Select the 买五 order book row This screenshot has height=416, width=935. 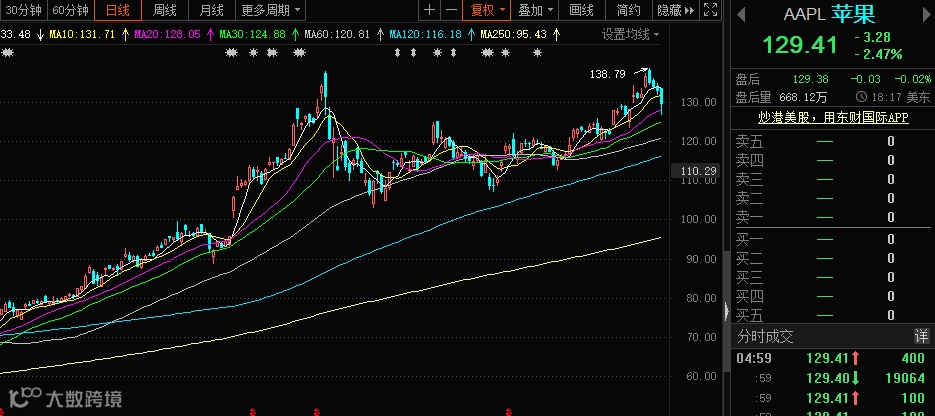[x=832, y=315]
